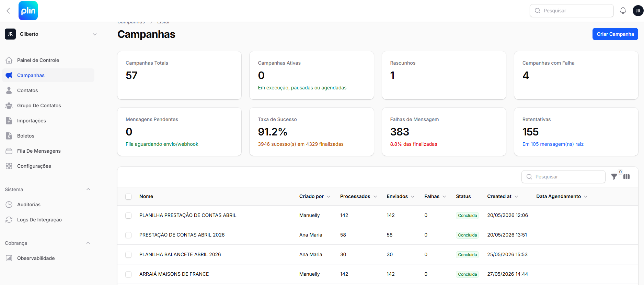This screenshot has width=644, height=285.
Task: Check the ARRAIÁ MAISONS DE FRANCE row
Action: pyautogui.click(x=128, y=274)
